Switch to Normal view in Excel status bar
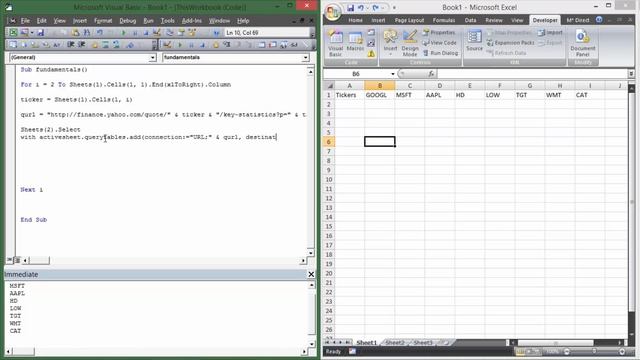The width and height of the screenshot is (640, 360). (520, 351)
